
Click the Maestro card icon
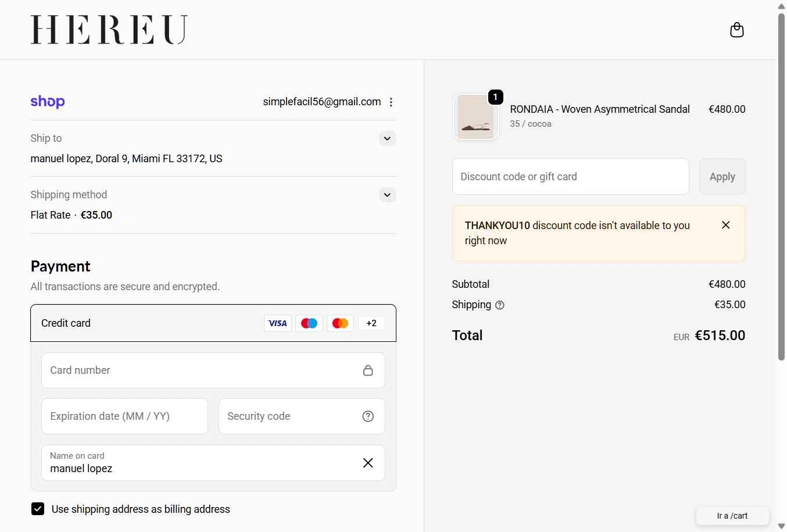point(309,323)
